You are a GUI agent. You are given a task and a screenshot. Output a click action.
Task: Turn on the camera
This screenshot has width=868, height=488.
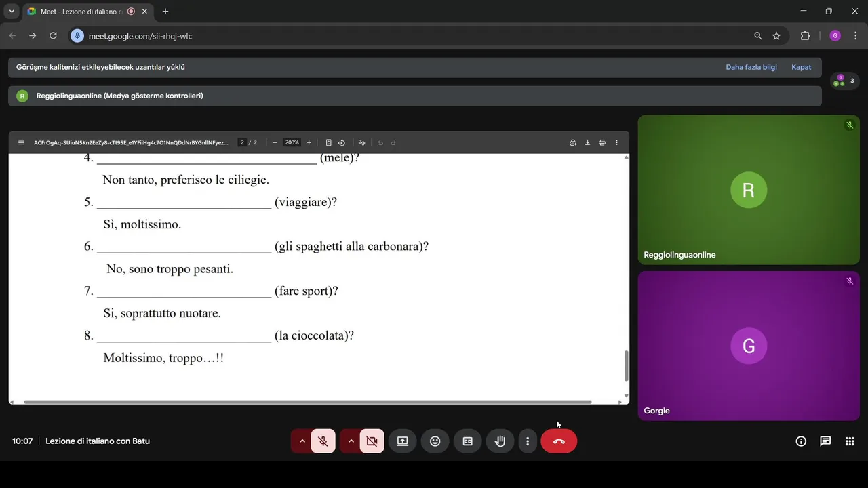point(372,441)
